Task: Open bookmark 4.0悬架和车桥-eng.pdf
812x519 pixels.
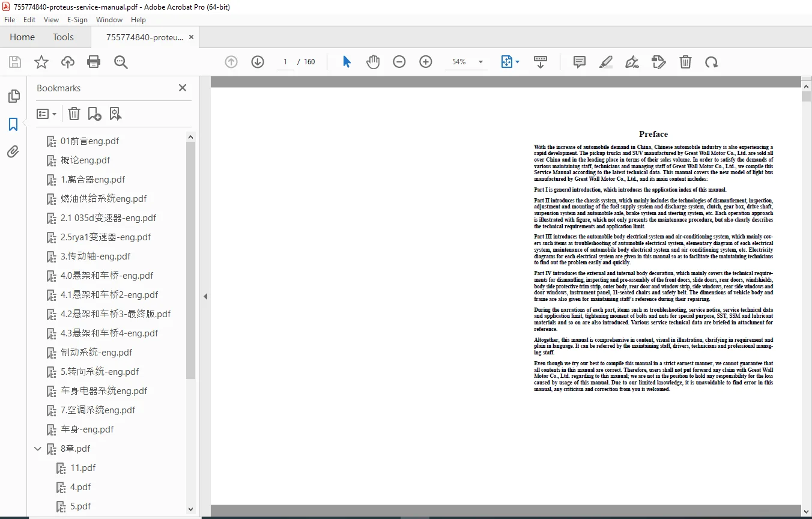Action: click(x=107, y=276)
